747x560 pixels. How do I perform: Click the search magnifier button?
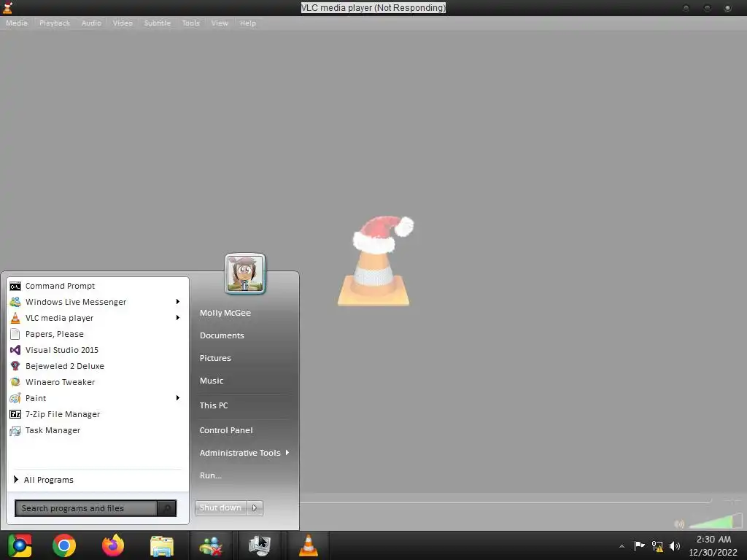167,508
